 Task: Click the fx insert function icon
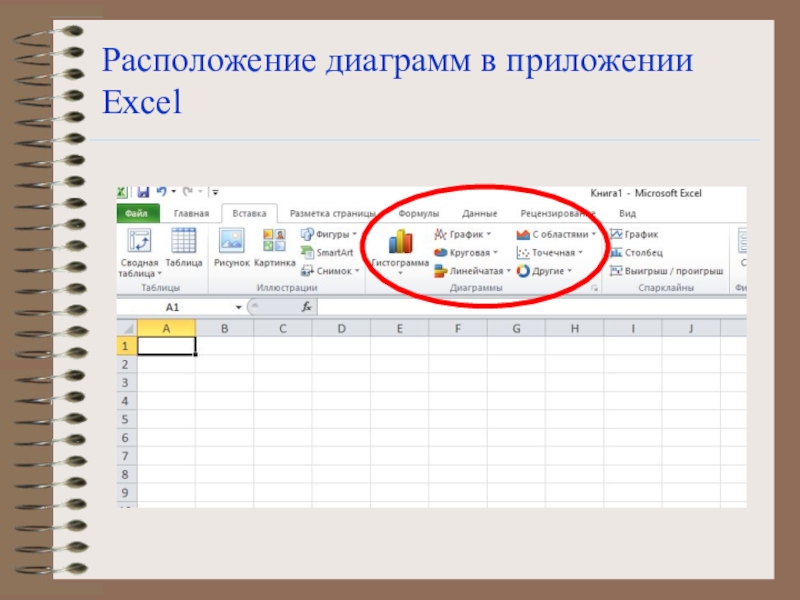tap(307, 307)
